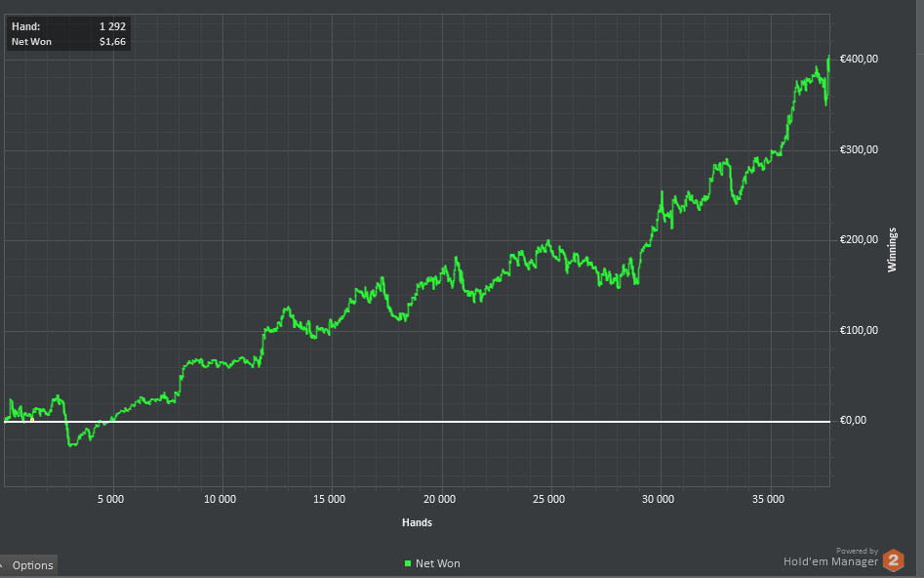
Task: Click the Hold'em Manager brand text
Action: 830,561
